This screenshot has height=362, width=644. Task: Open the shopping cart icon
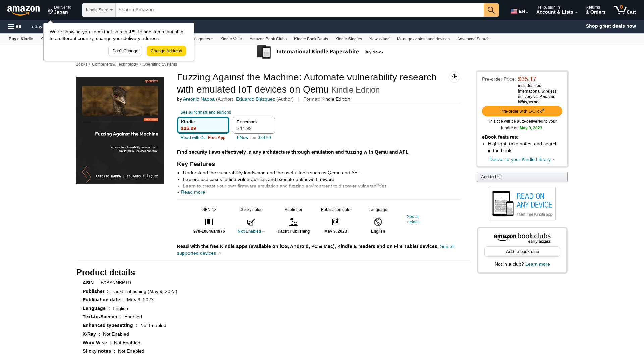tap(625, 10)
